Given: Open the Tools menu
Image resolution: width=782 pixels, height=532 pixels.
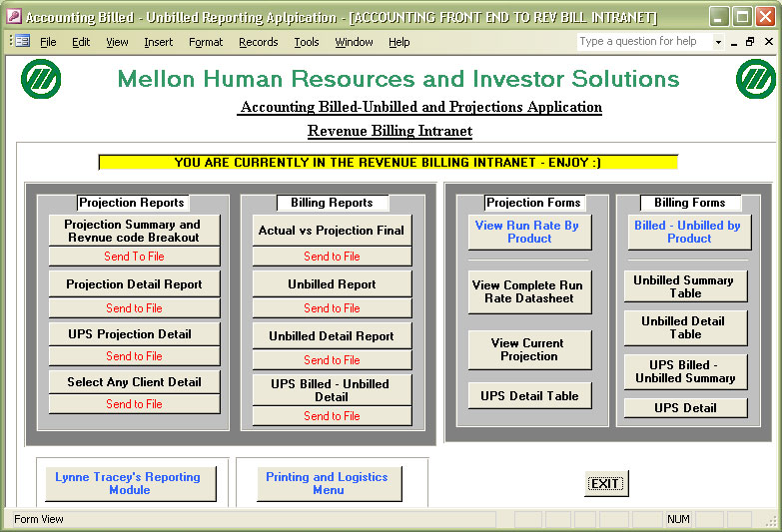Looking at the screenshot, I should click(307, 42).
